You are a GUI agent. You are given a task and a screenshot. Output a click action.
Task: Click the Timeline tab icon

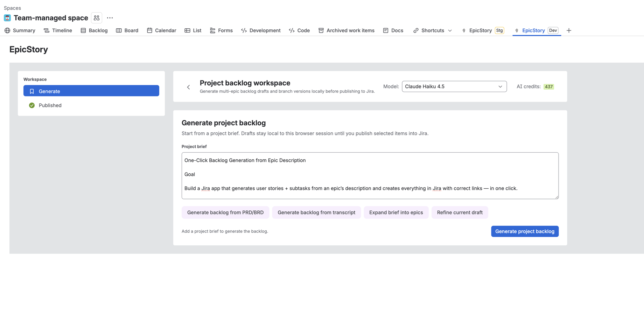pyautogui.click(x=47, y=30)
